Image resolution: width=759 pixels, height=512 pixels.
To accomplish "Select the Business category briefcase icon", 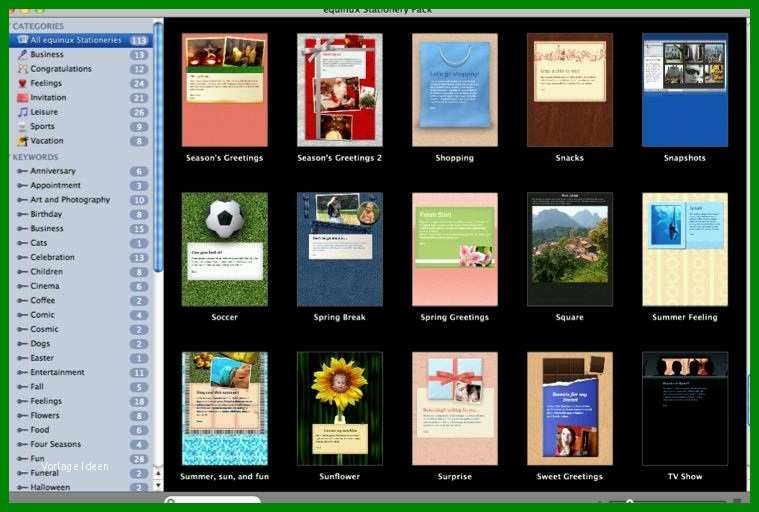I will [22, 55].
